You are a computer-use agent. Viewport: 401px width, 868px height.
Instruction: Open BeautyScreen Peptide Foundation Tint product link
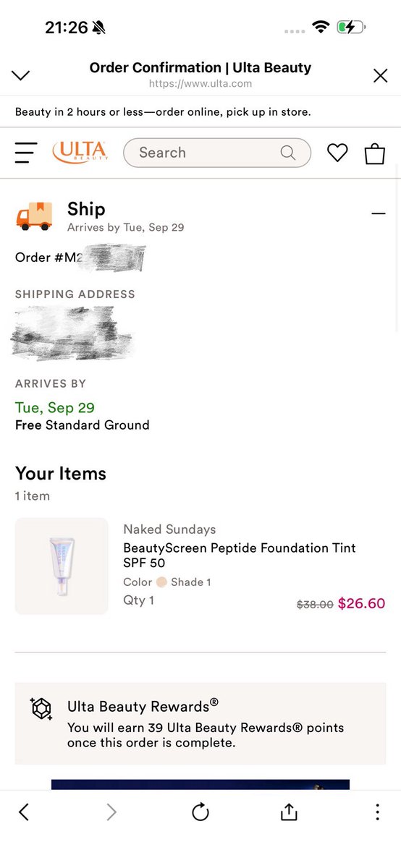[x=240, y=555]
